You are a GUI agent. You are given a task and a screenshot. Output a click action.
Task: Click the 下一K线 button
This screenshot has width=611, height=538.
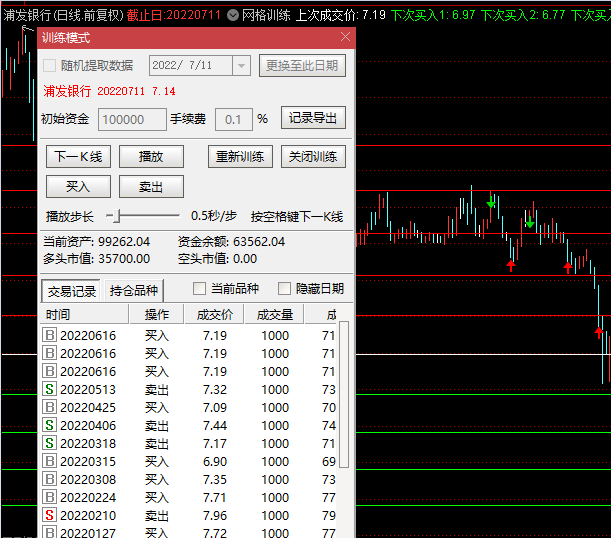click(x=78, y=157)
